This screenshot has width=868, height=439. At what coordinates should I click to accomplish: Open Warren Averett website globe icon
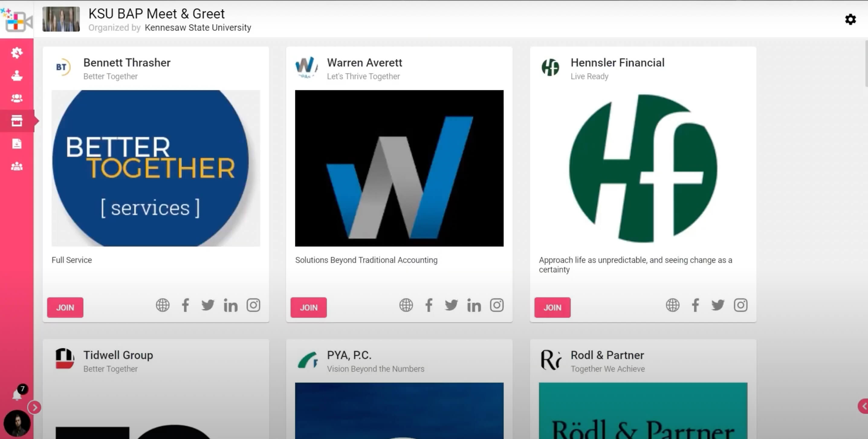[406, 305]
